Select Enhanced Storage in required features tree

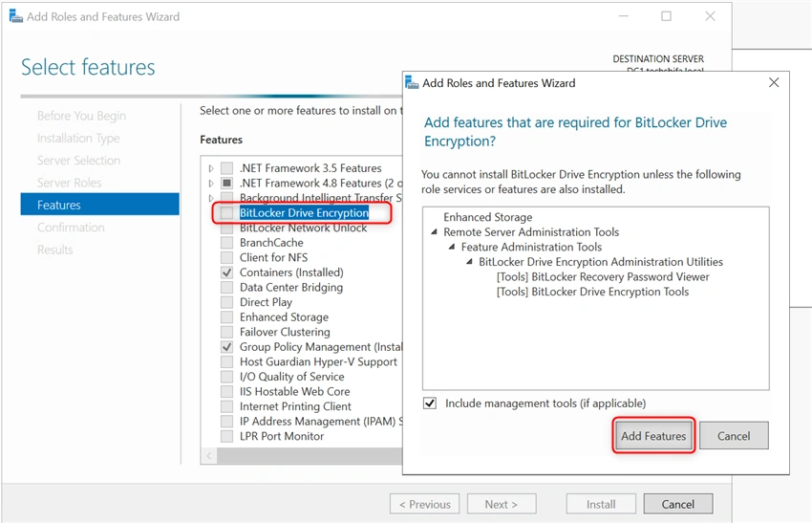[487, 217]
